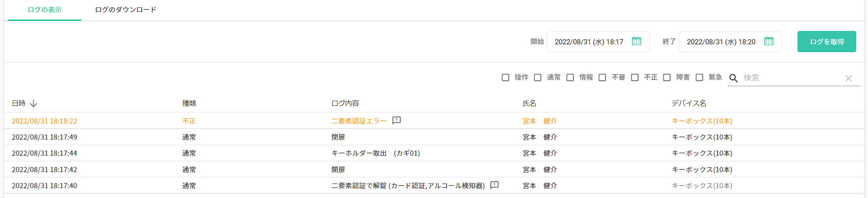Toggle the 障害 filter checkbox
The image size is (868, 198).
pos(667,78)
